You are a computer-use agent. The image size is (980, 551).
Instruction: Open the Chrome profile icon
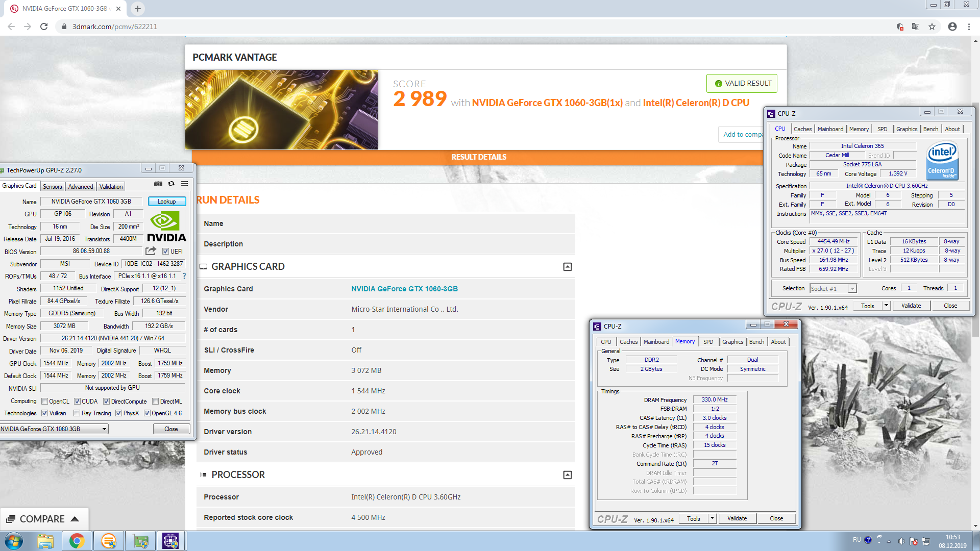tap(952, 27)
